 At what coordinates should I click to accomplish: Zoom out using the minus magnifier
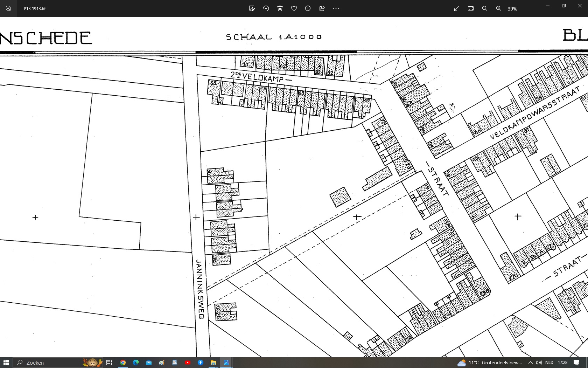click(x=485, y=8)
